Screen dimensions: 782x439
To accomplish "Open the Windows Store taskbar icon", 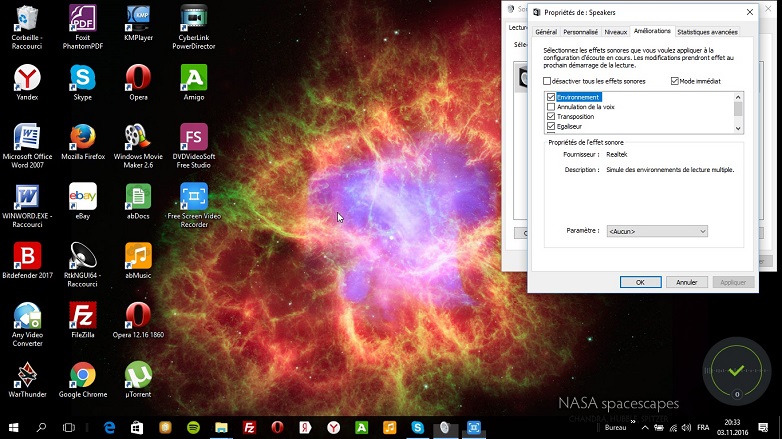I will pos(137,428).
